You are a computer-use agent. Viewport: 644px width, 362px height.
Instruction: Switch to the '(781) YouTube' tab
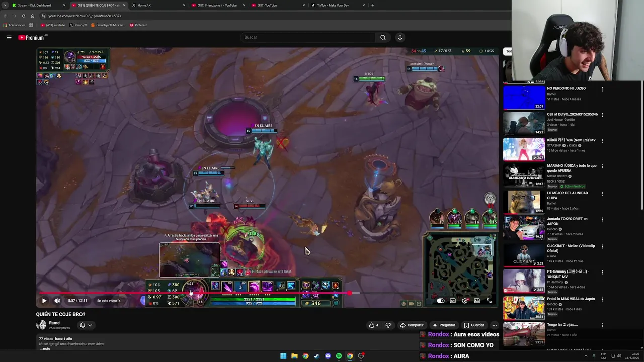coord(278,5)
